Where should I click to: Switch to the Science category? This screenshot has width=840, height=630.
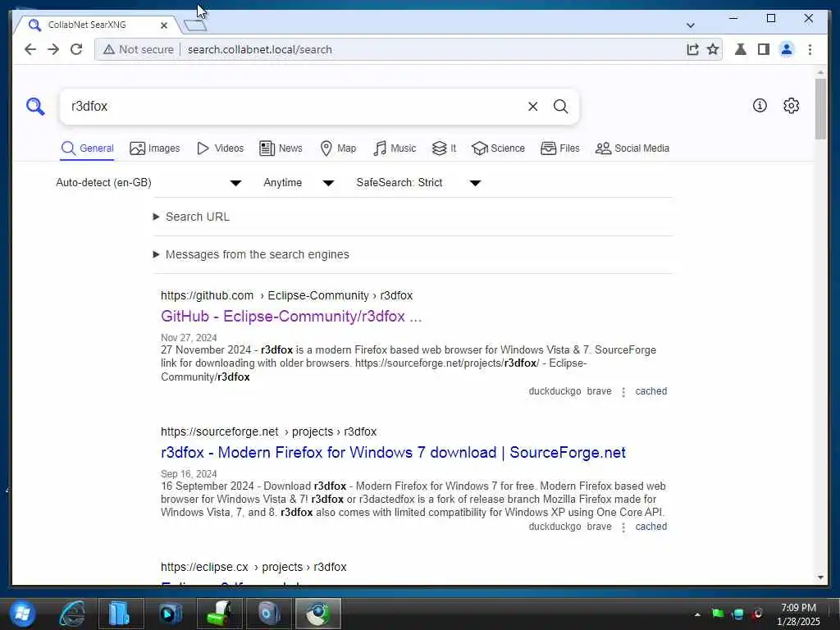(x=498, y=148)
